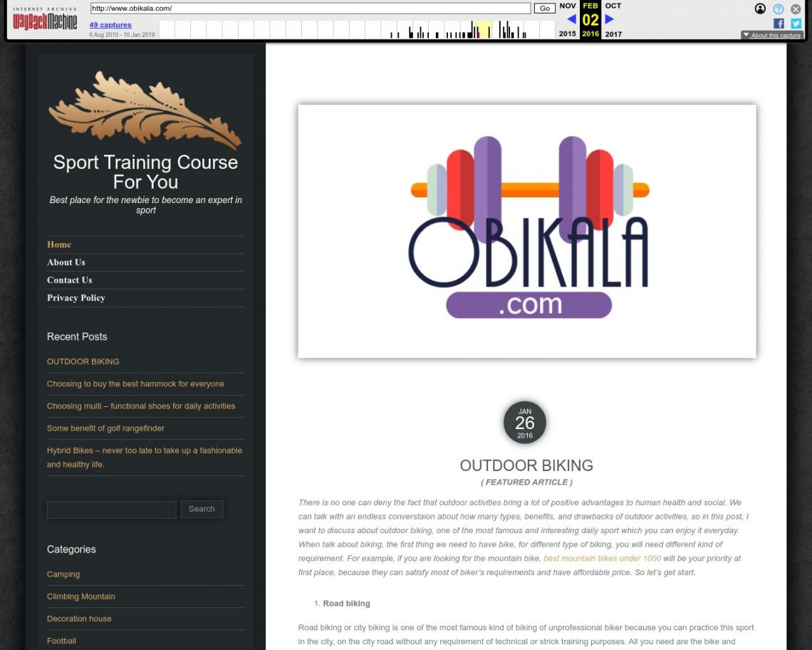
Task: Open the 49 captures link
Action: tap(110, 24)
